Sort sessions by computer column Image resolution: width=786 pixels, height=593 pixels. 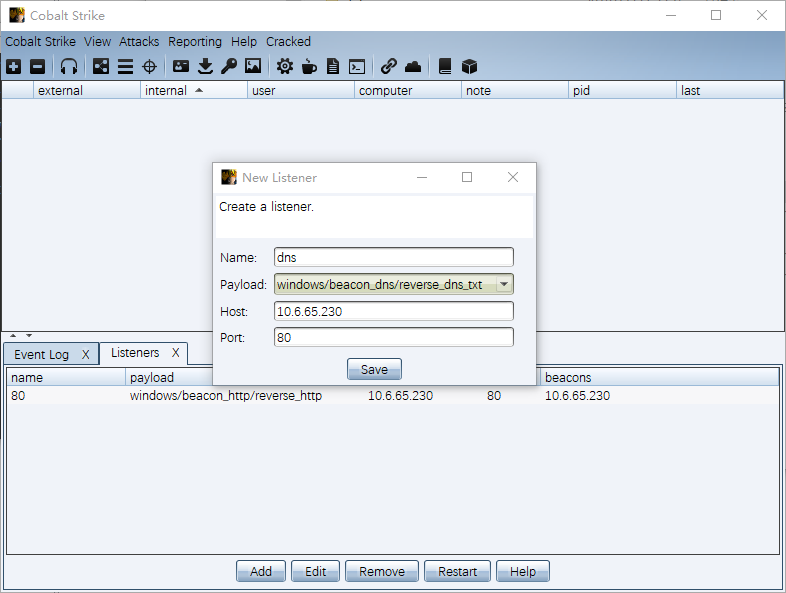click(x=408, y=90)
